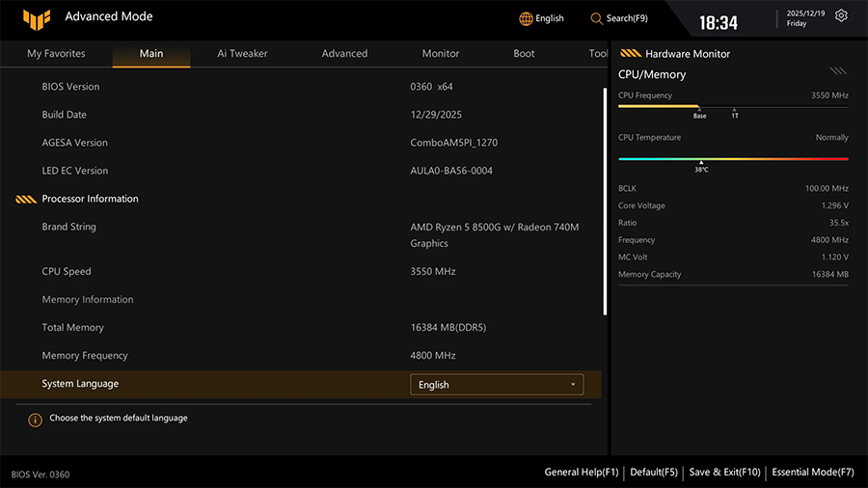The width and height of the screenshot is (868, 488).
Task: Open the Boot tab
Action: click(x=524, y=54)
